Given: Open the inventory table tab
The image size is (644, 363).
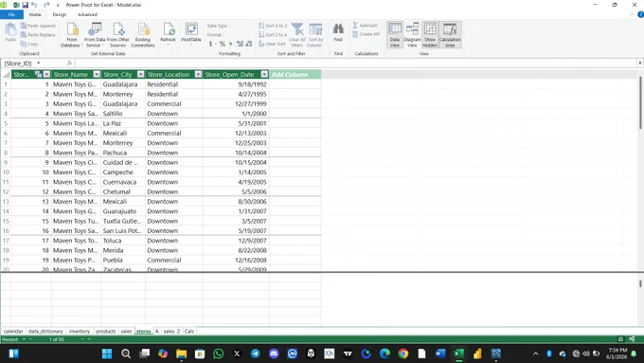Looking at the screenshot, I should [80, 332].
